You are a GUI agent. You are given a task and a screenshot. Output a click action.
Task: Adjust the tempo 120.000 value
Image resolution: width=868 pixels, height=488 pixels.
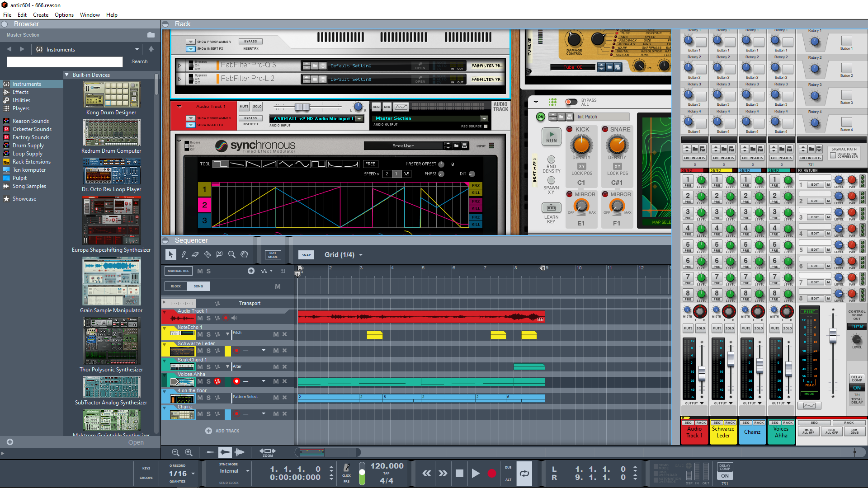[387, 466]
